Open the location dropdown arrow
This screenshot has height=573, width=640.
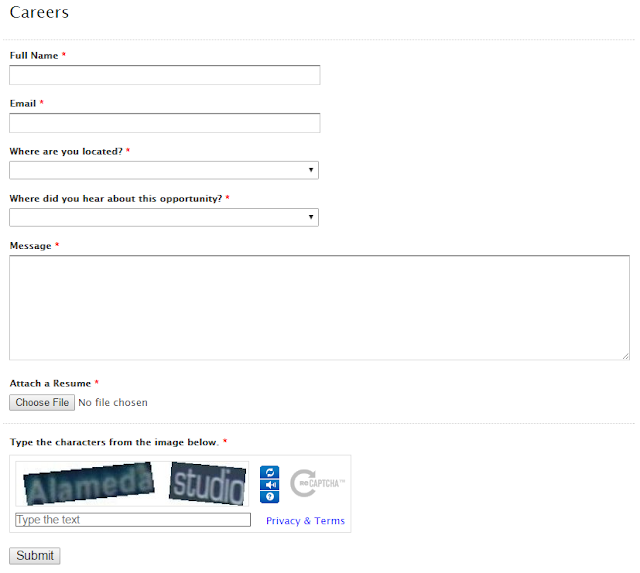pyautogui.click(x=311, y=170)
